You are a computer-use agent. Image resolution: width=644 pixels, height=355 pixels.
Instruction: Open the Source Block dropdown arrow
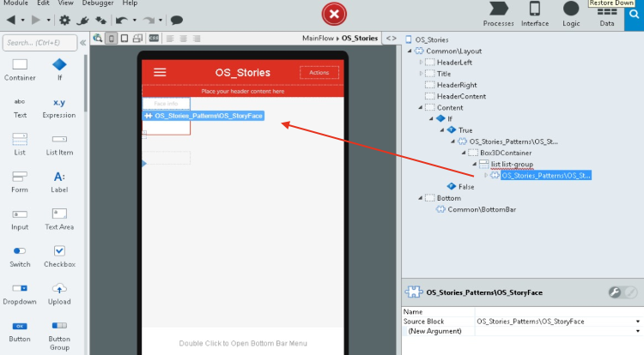click(638, 322)
